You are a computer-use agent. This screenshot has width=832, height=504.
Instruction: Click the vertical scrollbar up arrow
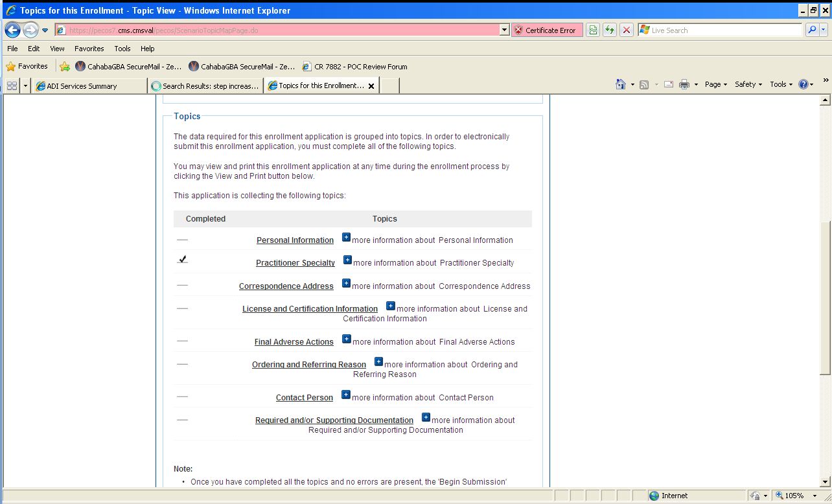(826, 100)
